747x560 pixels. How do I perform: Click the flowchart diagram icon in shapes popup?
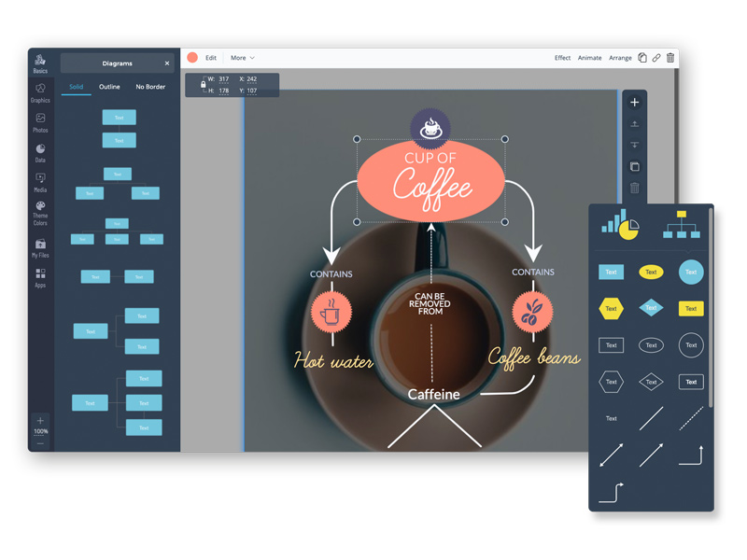[x=681, y=225]
